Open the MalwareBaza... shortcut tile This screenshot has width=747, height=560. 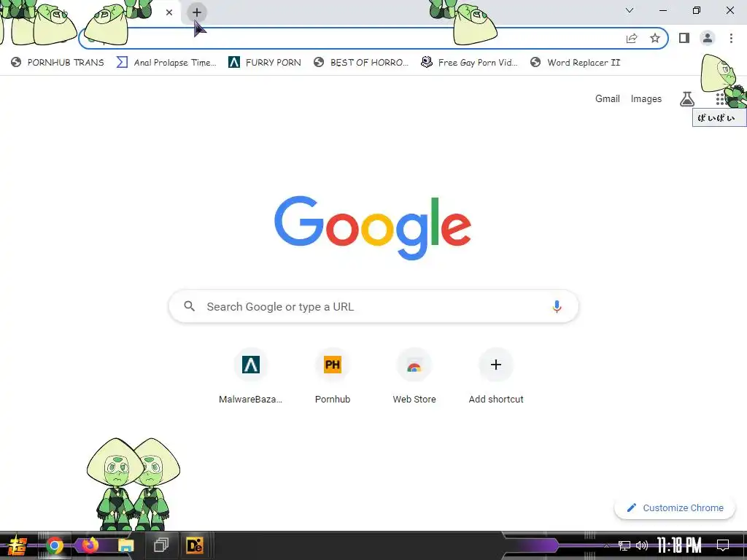[251, 376]
